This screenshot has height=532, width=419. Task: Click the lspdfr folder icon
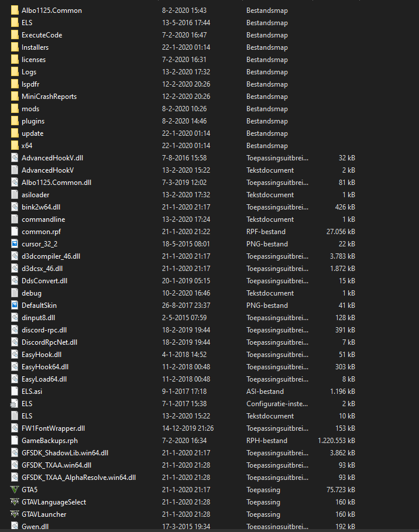click(15, 84)
